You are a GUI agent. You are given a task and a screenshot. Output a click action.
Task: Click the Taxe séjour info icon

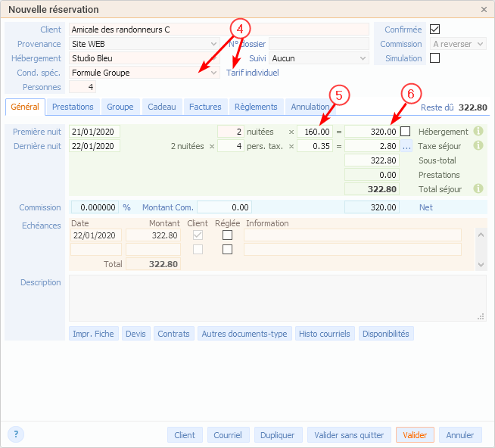coord(478,146)
